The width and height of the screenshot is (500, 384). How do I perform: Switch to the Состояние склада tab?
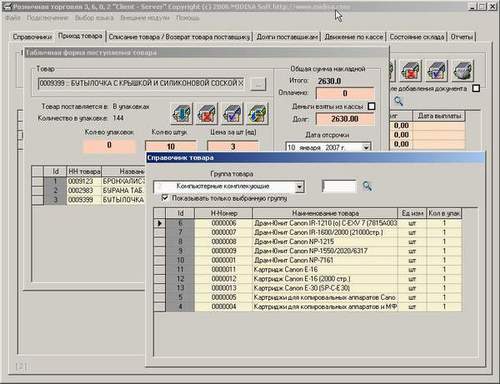[417, 37]
